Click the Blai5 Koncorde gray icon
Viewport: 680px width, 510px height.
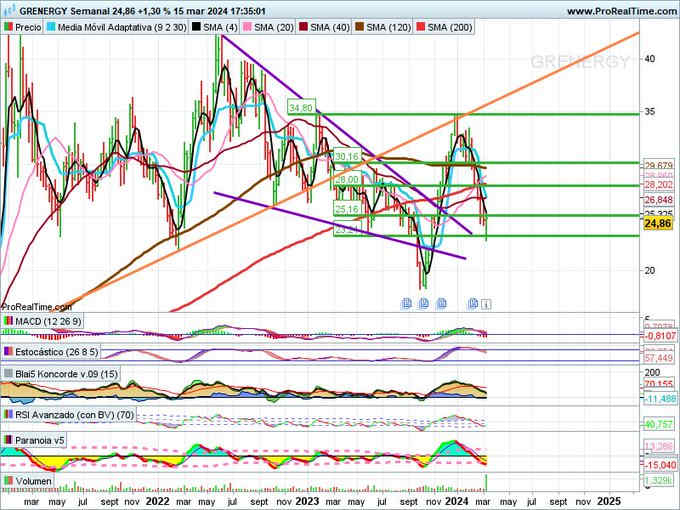click(x=8, y=373)
